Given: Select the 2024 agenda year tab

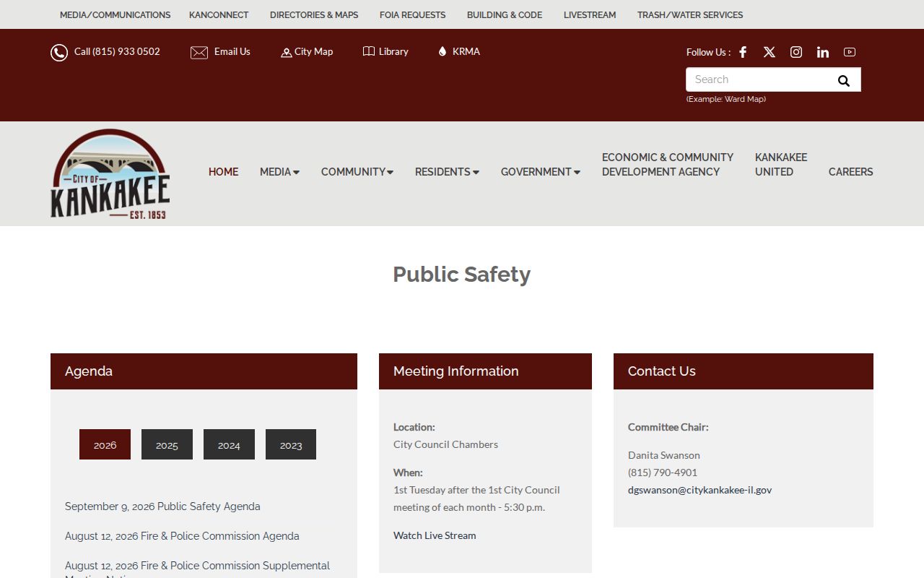Looking at the screenshot, I should pos(229,444).
